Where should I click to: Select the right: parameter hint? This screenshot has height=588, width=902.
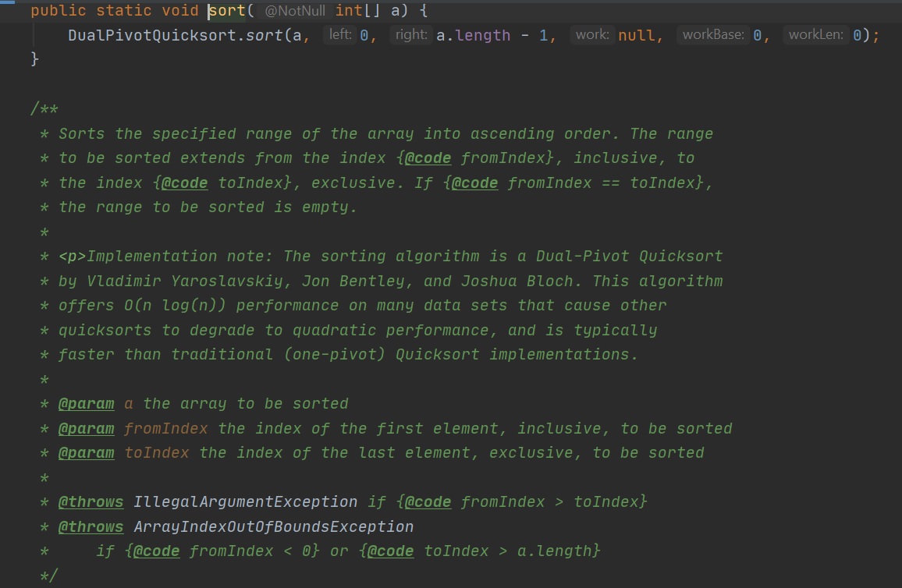click(410, 35)
